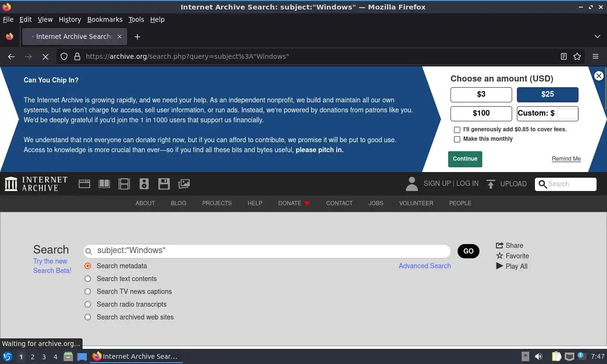This screenshot has height=364, width=607.
Task: Open the View menu
Action: click(45, 19)
